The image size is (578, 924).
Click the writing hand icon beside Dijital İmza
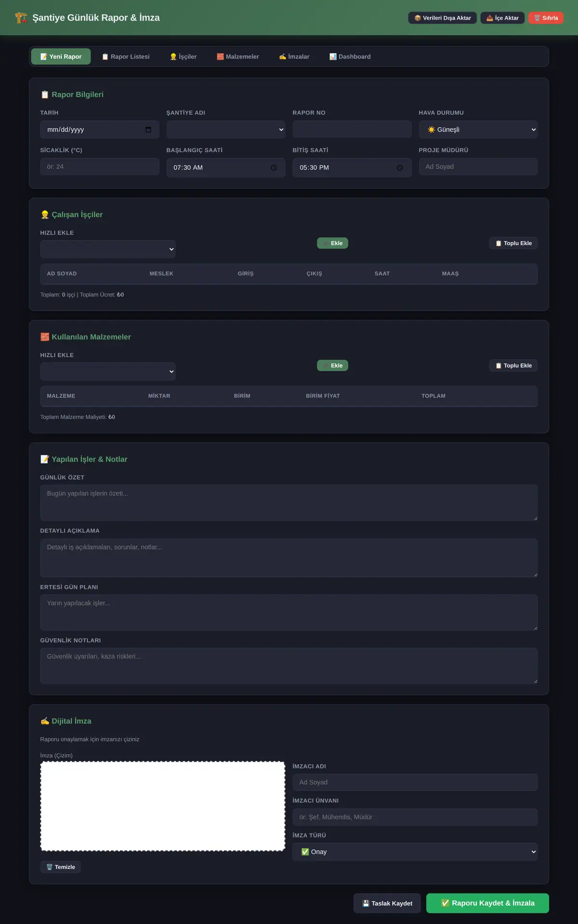tap(45, 721)
